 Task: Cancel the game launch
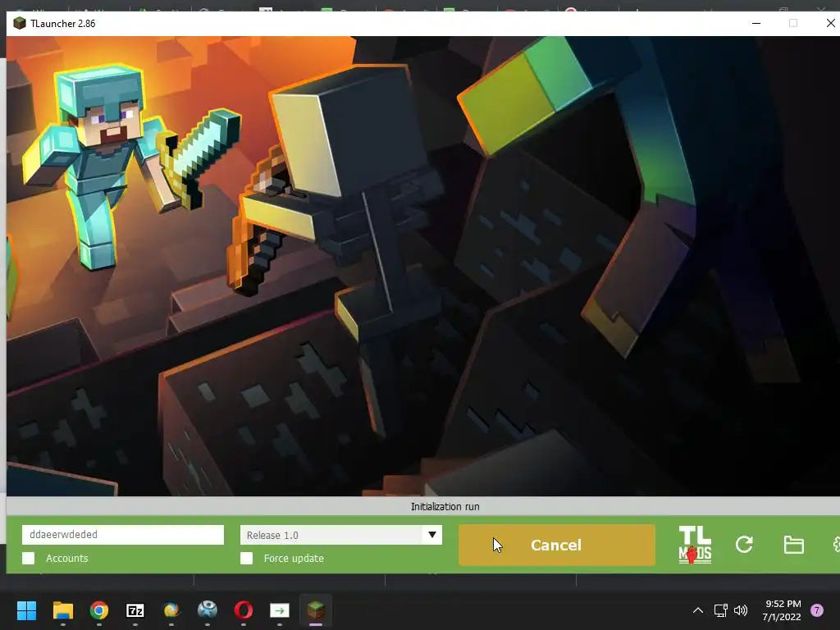[557, 545]
